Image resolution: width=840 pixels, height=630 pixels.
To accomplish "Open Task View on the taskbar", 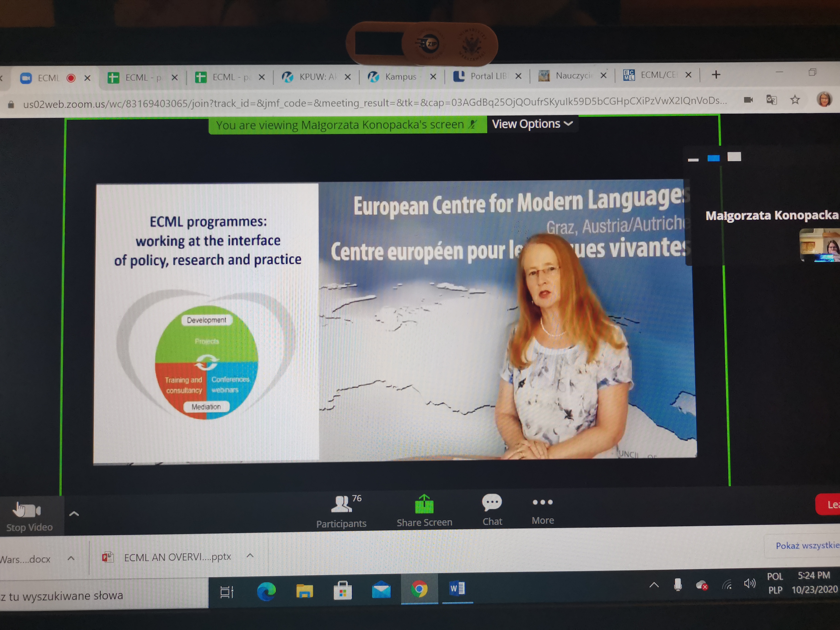I will click(x=227, y=592).
